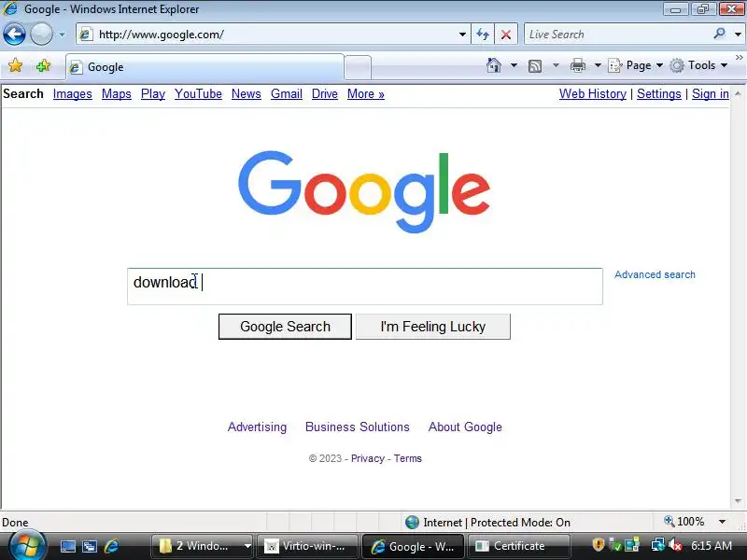Click the Switch between windows quick launch icon

click(90, 546)
